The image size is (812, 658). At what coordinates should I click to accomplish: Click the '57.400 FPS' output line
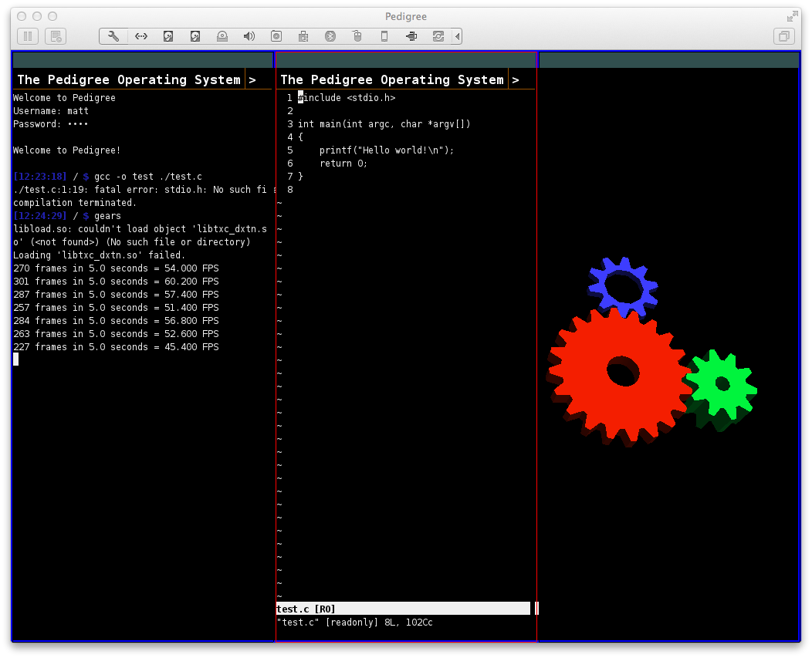click(116, 295)
